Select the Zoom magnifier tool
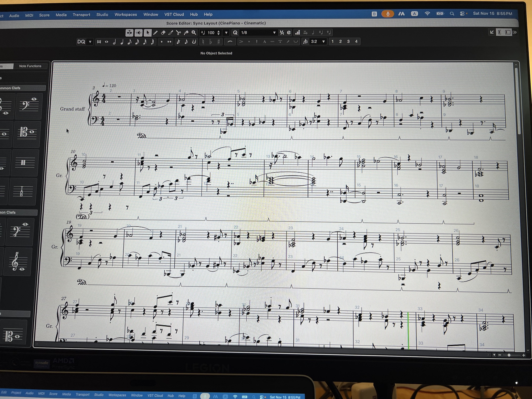The width and height of the screenshot is (532, 399). coord(194,33)
